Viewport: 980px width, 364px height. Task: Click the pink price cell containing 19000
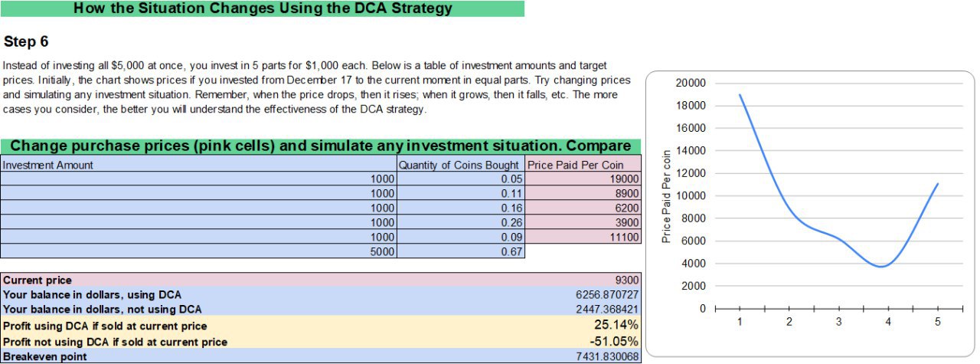tap(583, 179)
